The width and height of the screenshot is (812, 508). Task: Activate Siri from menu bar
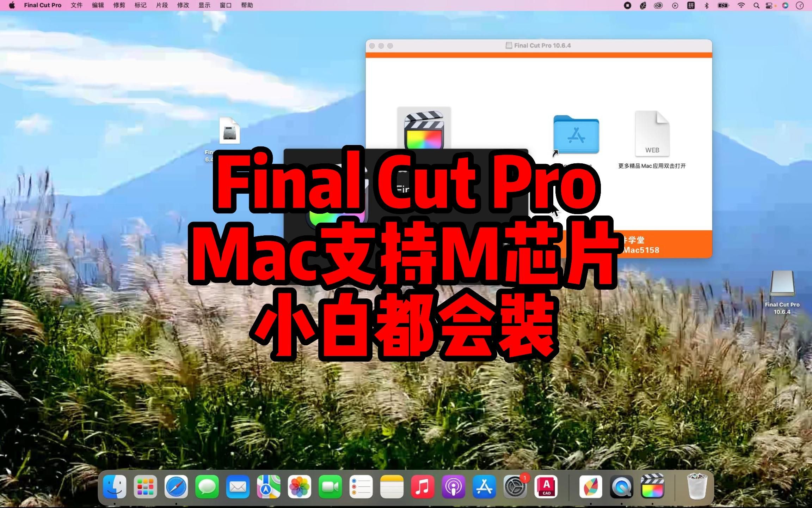[785, 5]
